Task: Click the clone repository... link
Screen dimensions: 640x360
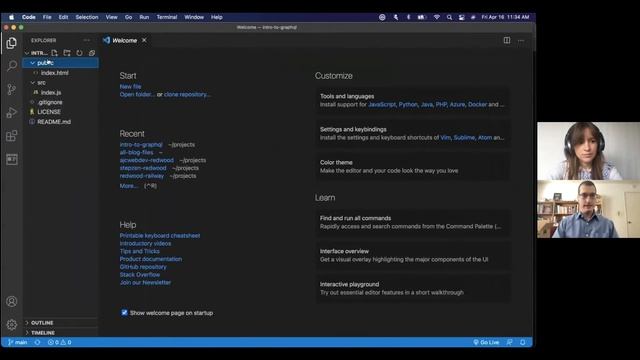Action: pyautogui.click(x=187, y=94)
